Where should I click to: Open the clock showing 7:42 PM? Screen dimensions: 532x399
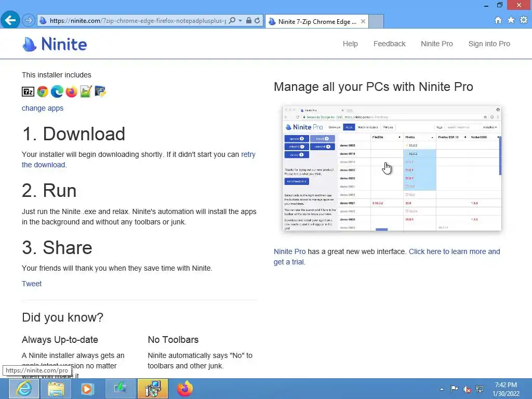click(x=506, y=389)
